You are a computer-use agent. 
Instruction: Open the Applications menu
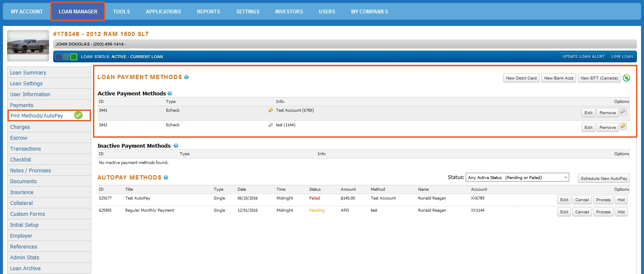[x=163, y=12]
